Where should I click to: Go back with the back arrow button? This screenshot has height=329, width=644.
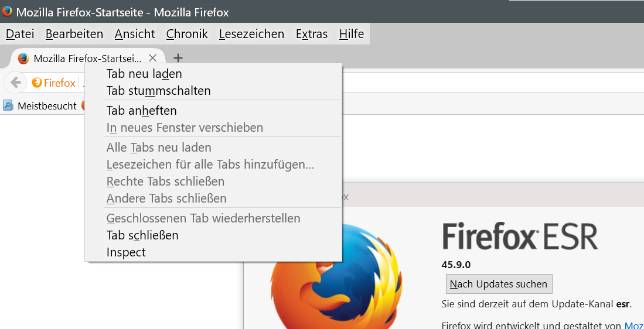16,83
